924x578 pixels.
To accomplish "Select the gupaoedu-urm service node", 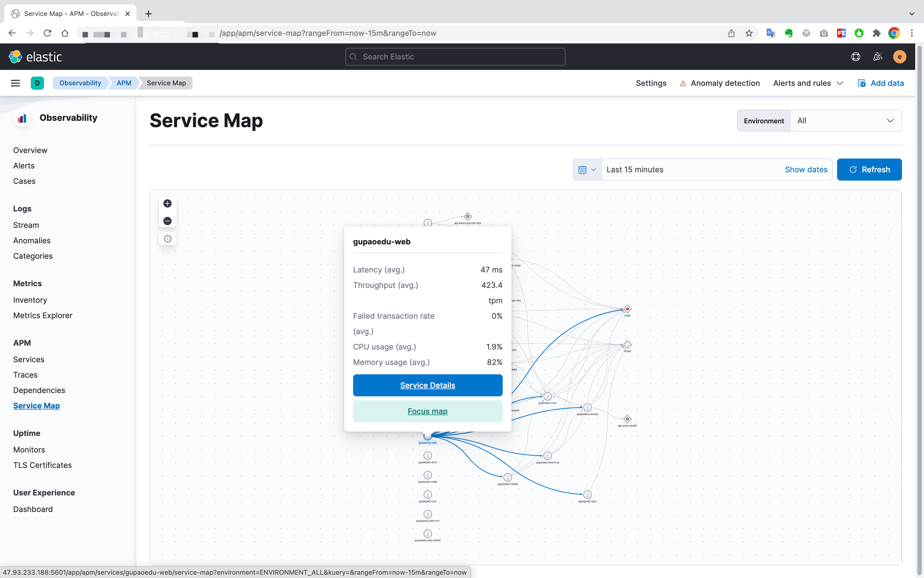I will pos(428,495).
